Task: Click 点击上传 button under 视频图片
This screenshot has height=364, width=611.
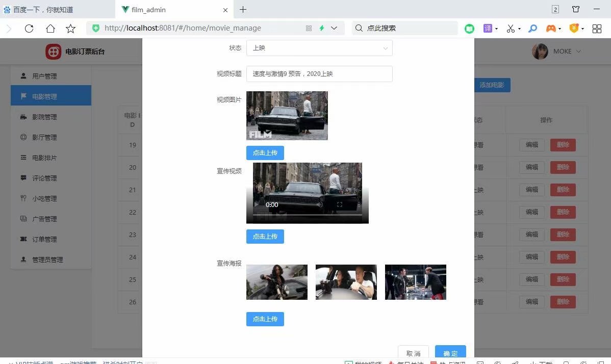Action: pos(265,152)
